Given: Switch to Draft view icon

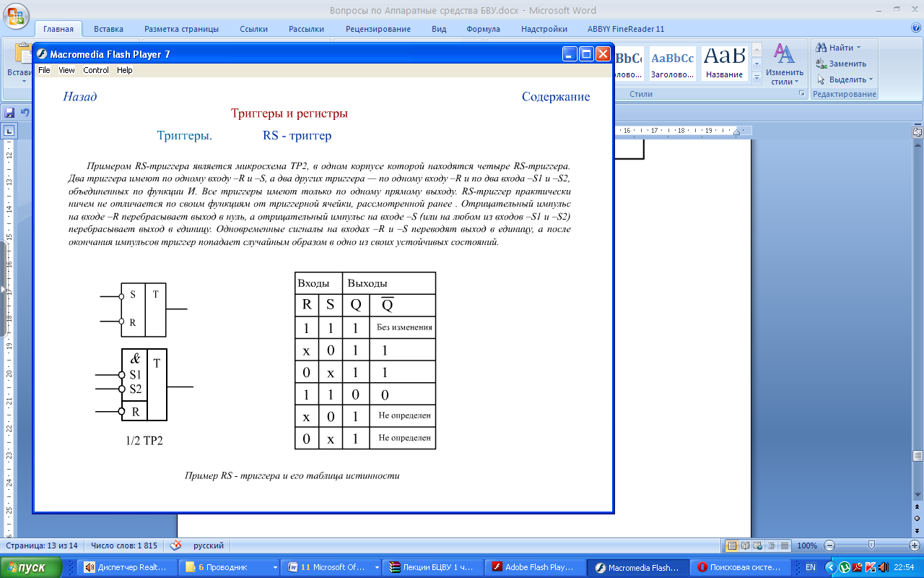Looking at the screenshot, I should pos(785,545).
